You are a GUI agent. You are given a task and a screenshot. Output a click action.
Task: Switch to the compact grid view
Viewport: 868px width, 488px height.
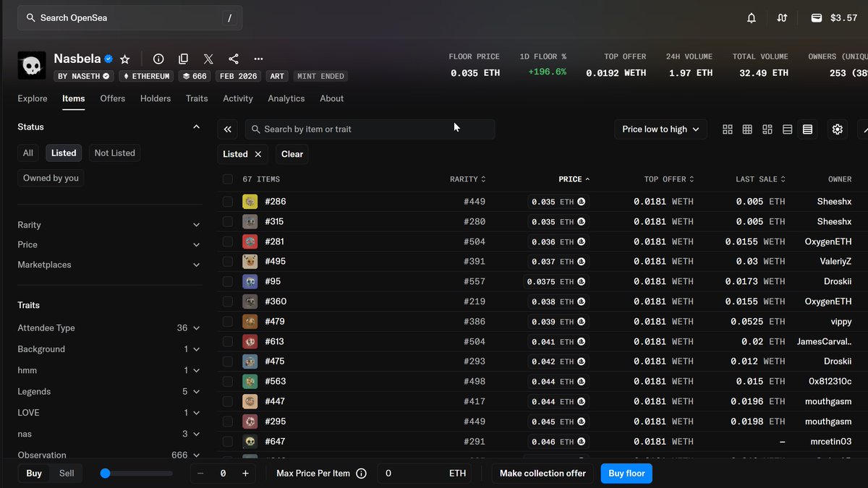pos(747,129)
